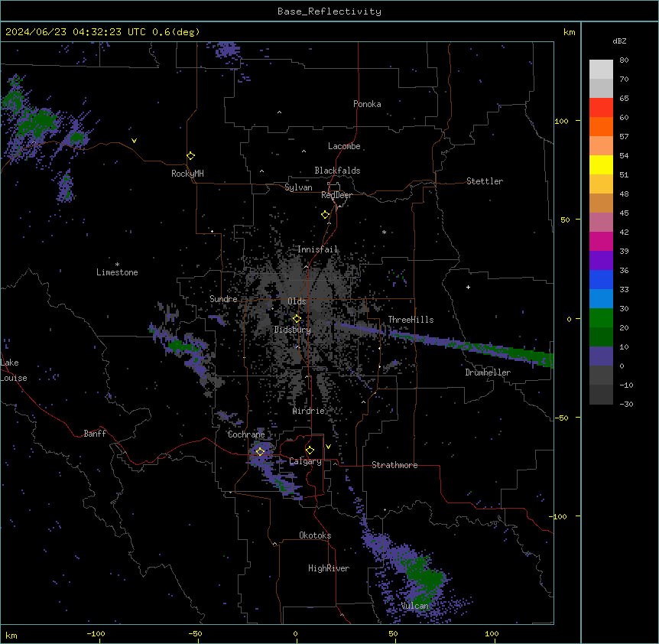Click the yellow diamond marker above Didsbury
This screenshot has width=659, height=644.
coord(297,319)
